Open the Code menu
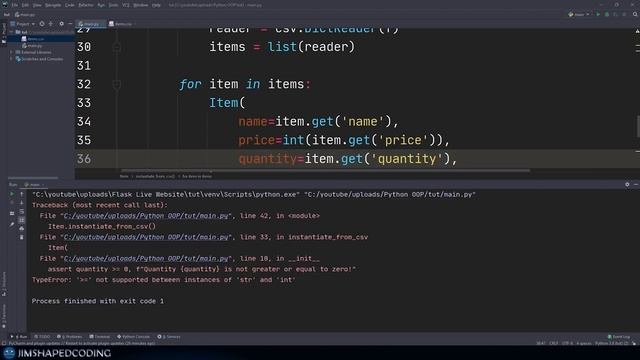Image resolution: width=640 pixels, height=360 pixels. tap(70, 5)
